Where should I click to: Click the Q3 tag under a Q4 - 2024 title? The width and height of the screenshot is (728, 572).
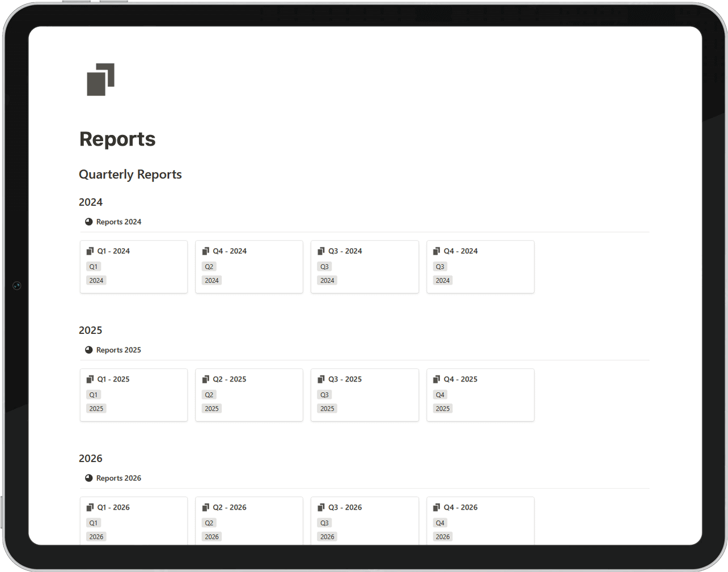click(440, 266)
